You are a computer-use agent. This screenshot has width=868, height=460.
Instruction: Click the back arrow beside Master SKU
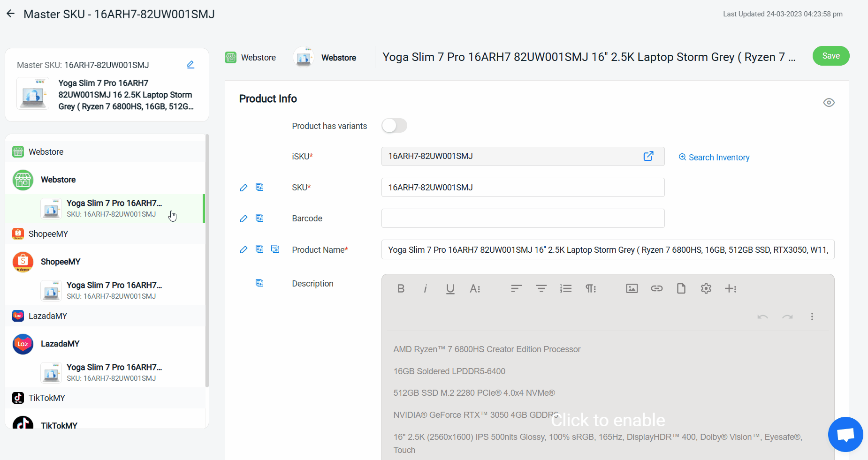(x=11, y=14)
